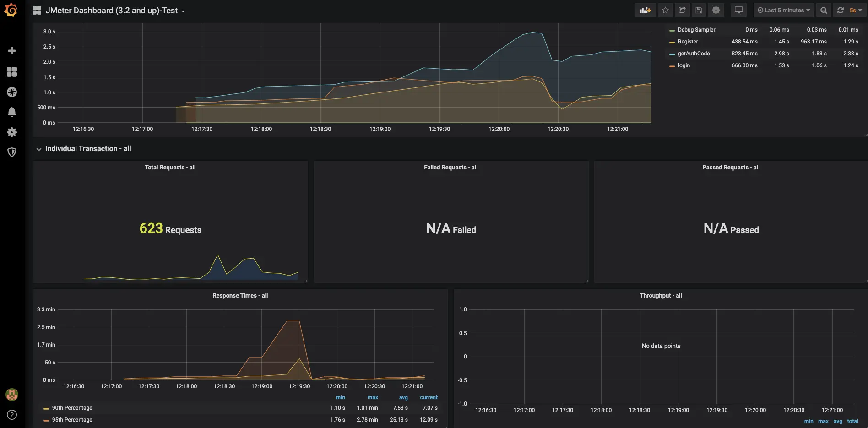Click the getAuthCode legend color swatch
This screenshot has height=428, width=868.
pos(672,54)
